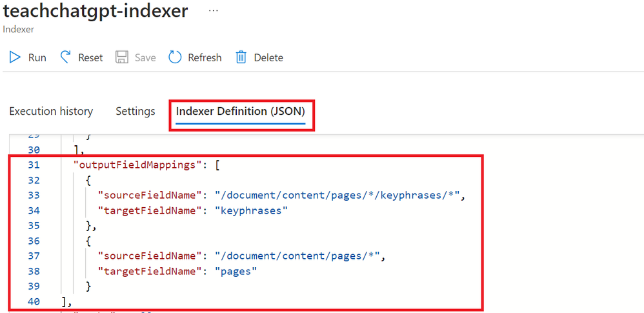Viewport: 644px width, 313px height.
Task: Click the Save floppy disk icon
Action: (x=122, y=57)
